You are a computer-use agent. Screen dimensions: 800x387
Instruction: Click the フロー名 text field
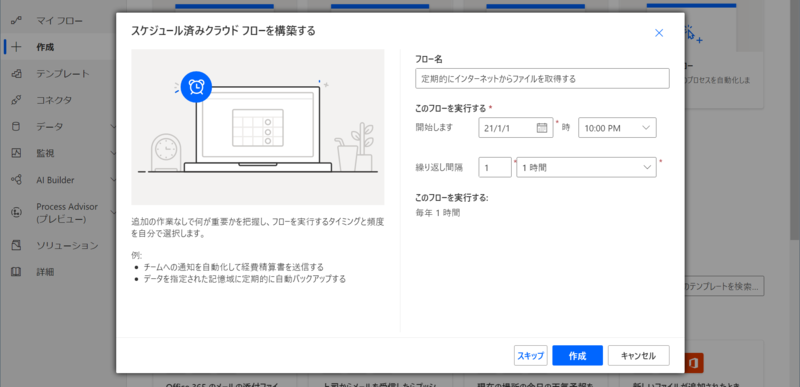pos(542,79)
